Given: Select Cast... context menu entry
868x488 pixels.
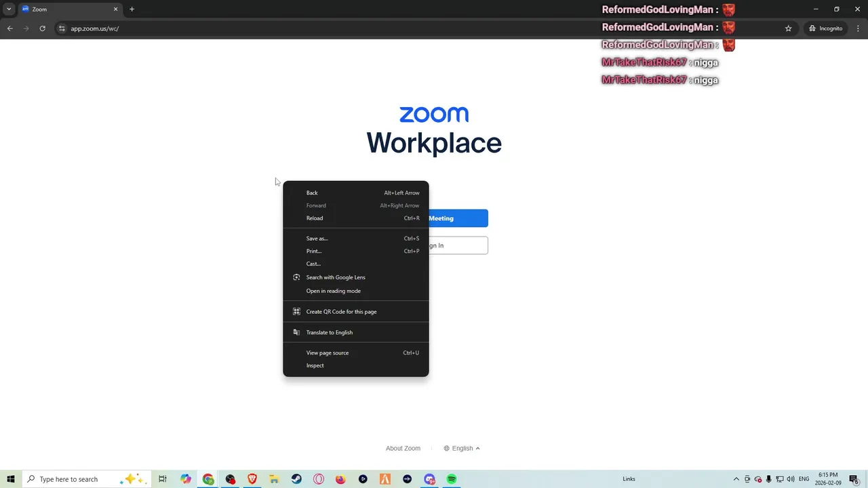Looking at the screenshot, I should [355, 264].
